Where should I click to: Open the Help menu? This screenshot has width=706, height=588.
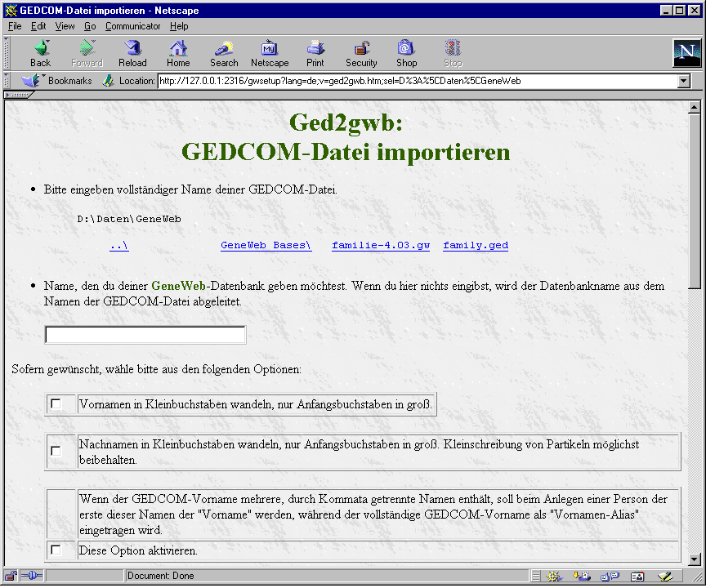point(179,26)
